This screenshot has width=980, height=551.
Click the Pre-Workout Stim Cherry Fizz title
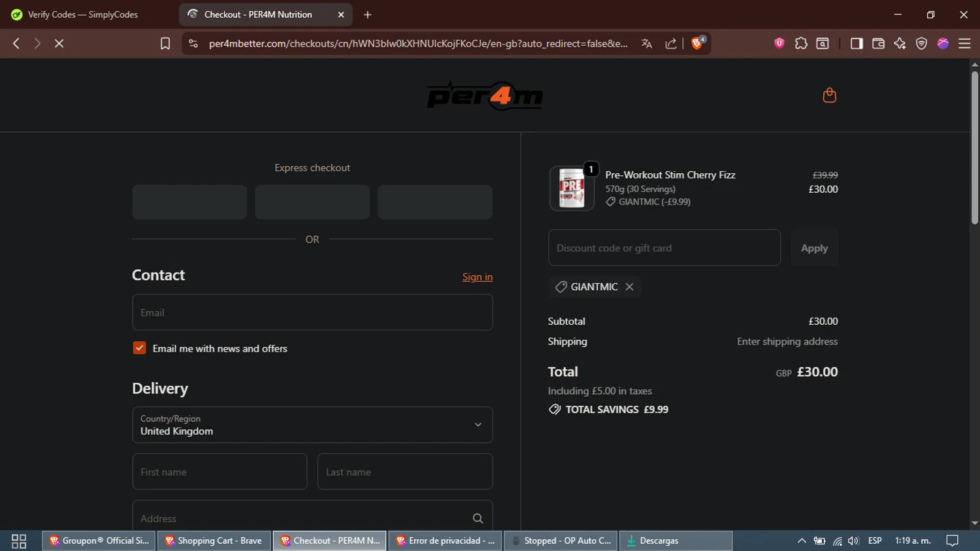click(x=670, y=175)
